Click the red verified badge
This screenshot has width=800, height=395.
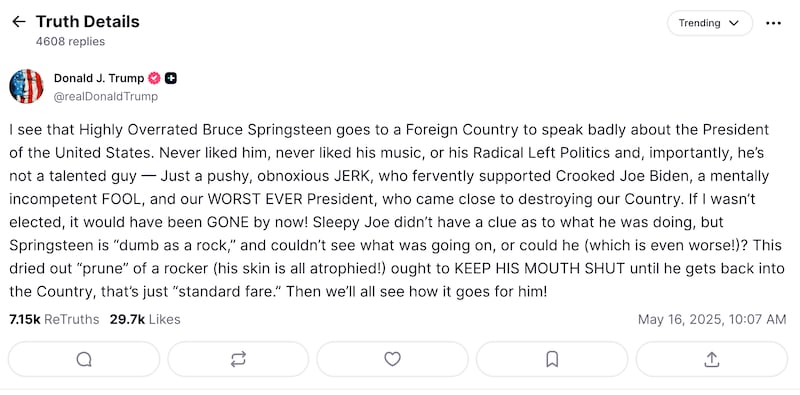click(154, 78)
